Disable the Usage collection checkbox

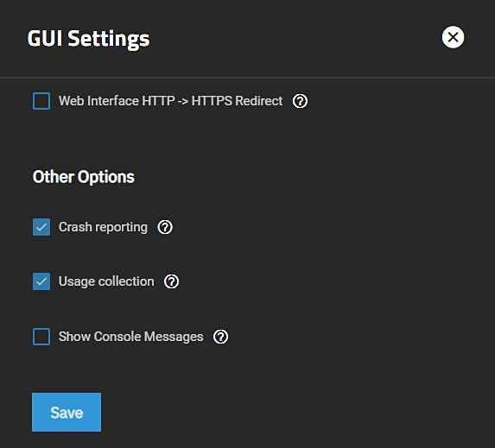click(41, 281)
